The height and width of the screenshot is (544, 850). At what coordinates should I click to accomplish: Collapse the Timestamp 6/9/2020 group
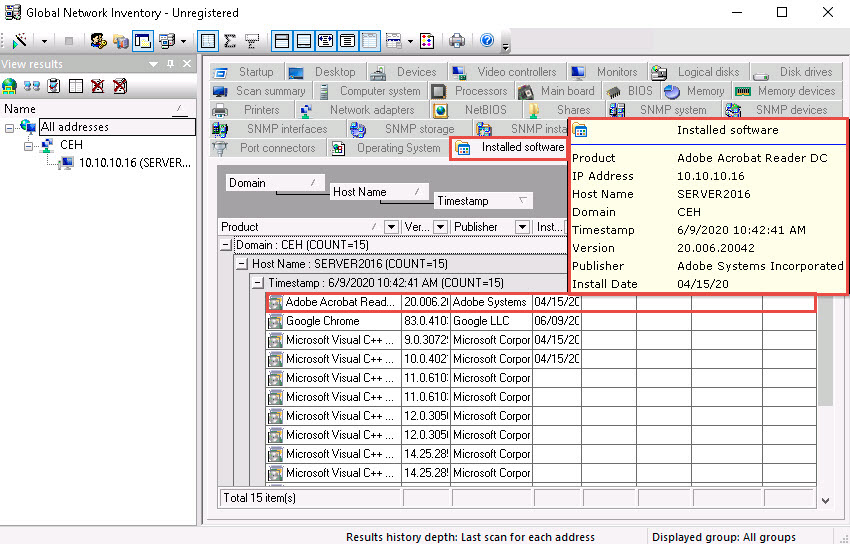pyautogui.click(x=258, y=283)
